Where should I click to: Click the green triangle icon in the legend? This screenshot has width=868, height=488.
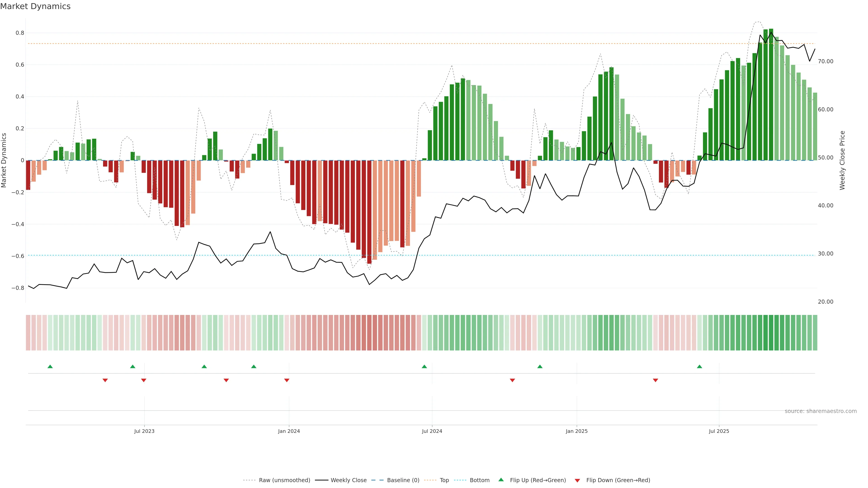(x=501, y=480)
